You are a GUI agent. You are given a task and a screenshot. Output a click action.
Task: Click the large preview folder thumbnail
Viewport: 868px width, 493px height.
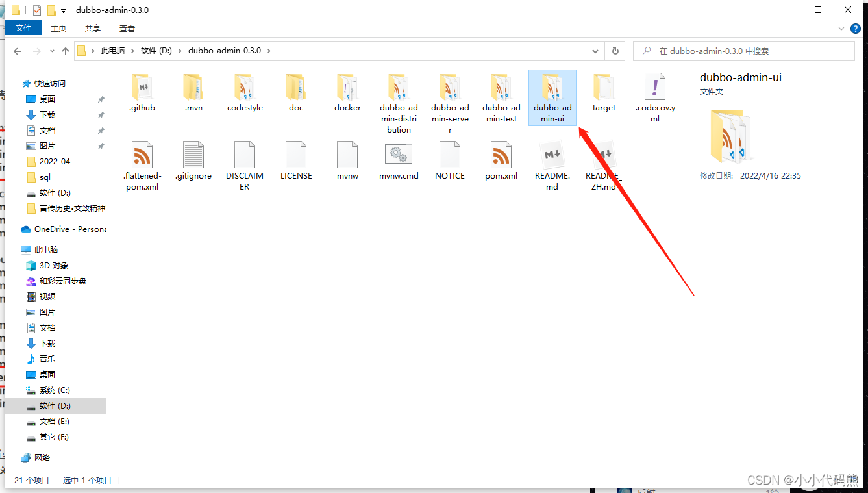tap(731, 136)
